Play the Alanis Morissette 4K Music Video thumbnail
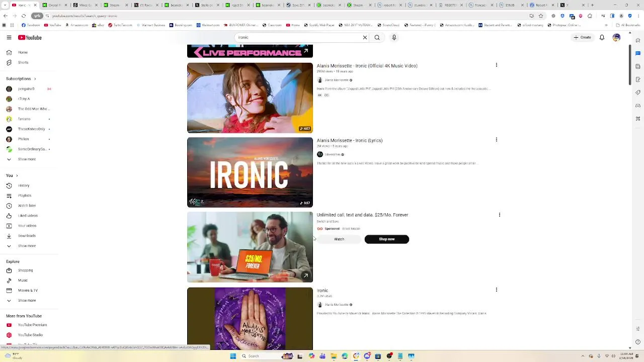This screenshot has height=362, width=644. click(x=250, y=98)
